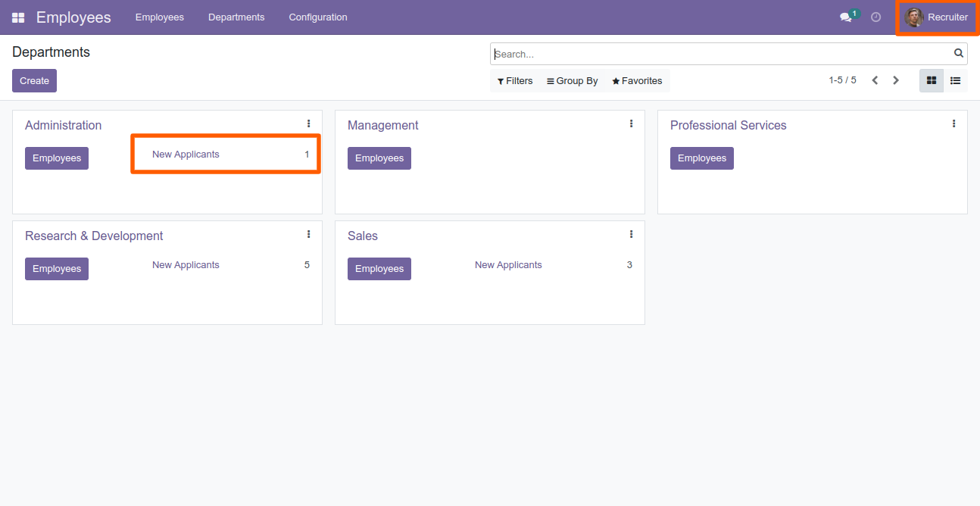Open the apps grid menu icon
980x506 pixels.
coord(18,17)
